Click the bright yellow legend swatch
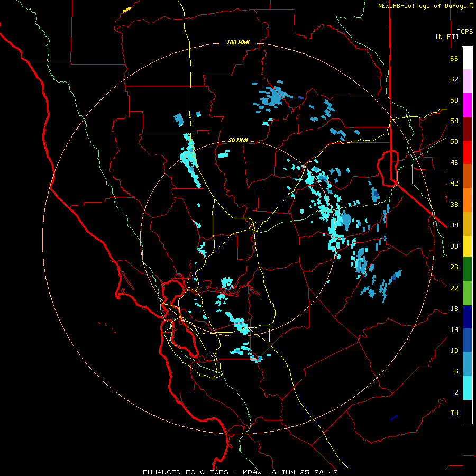 (467, 246)
